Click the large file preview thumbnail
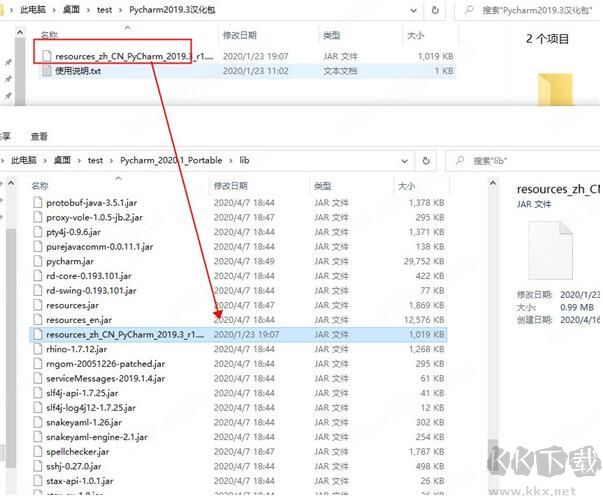 [550, 250]
